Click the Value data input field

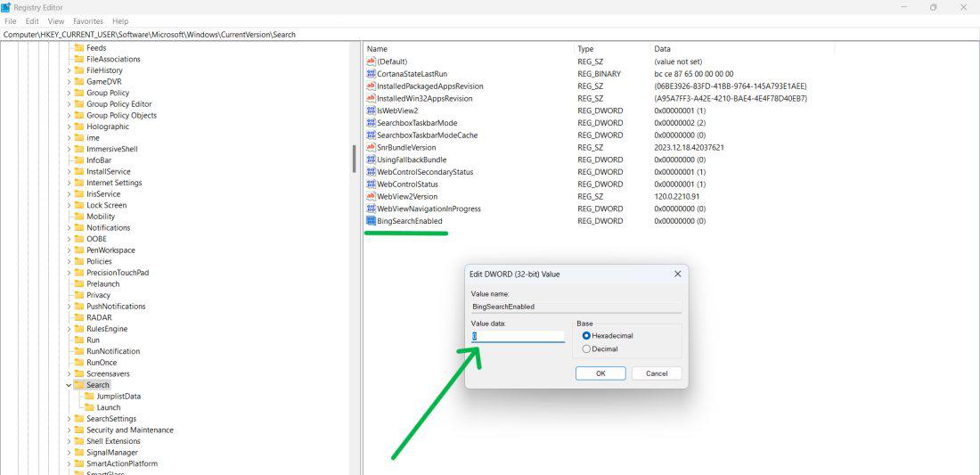click(518, 336)
